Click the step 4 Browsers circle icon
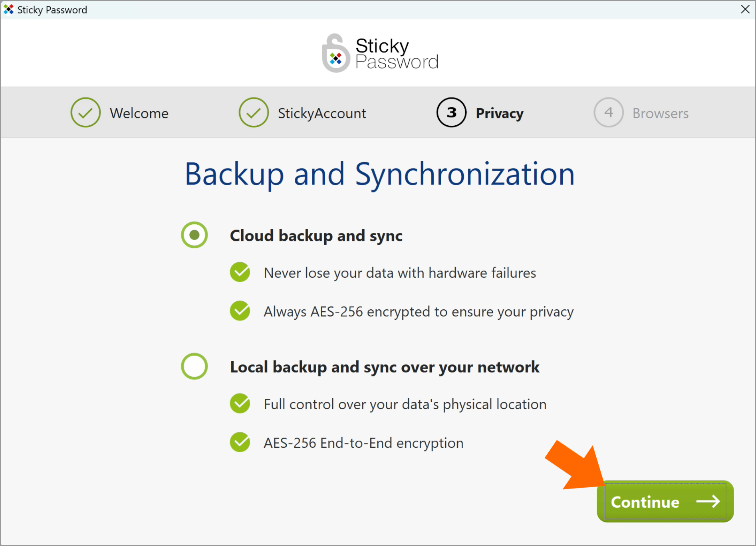Image resolution: width=756 pixels, height=546 pixels. coord(609,113)
